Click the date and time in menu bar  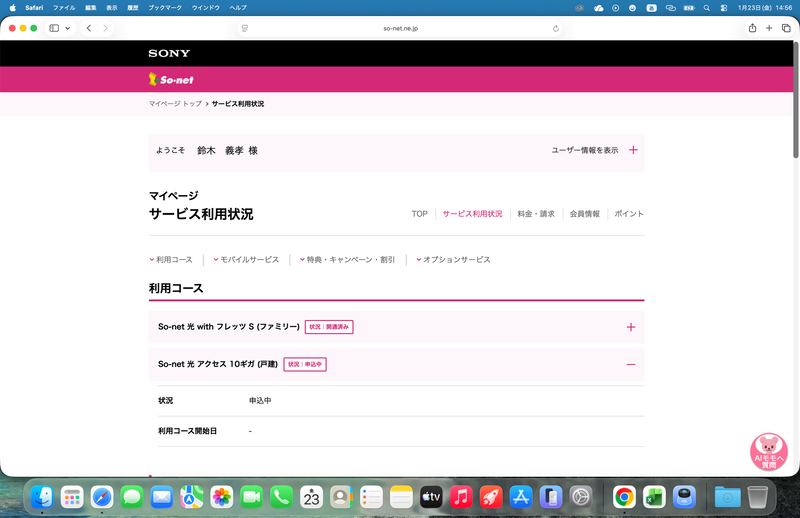(765, 8)
